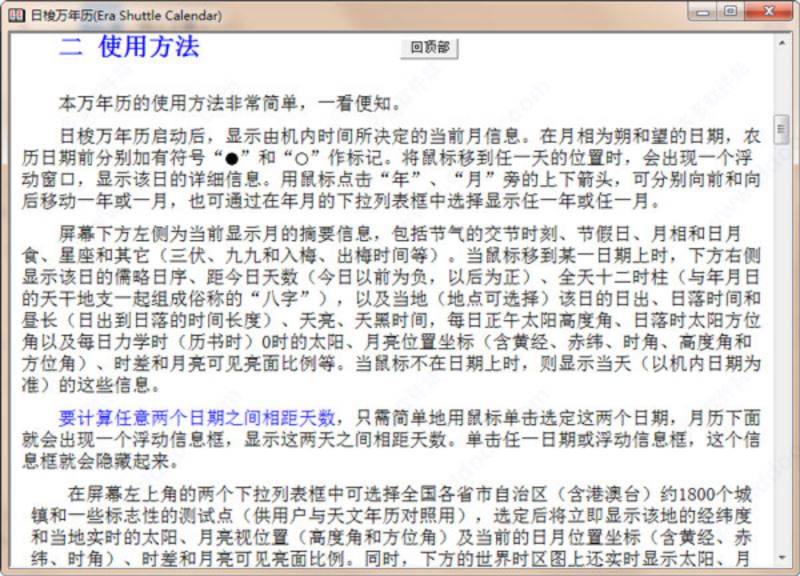Click the paragraph starting 屏幕下方左侧
The height and width of the screenshot is (576, 800).
(x=391, y=309)
